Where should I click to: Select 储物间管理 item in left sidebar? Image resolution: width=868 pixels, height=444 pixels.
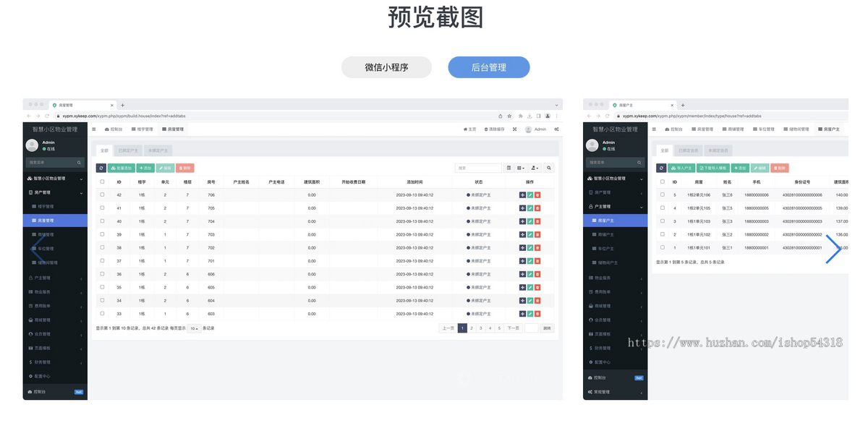tap(55, 262)
